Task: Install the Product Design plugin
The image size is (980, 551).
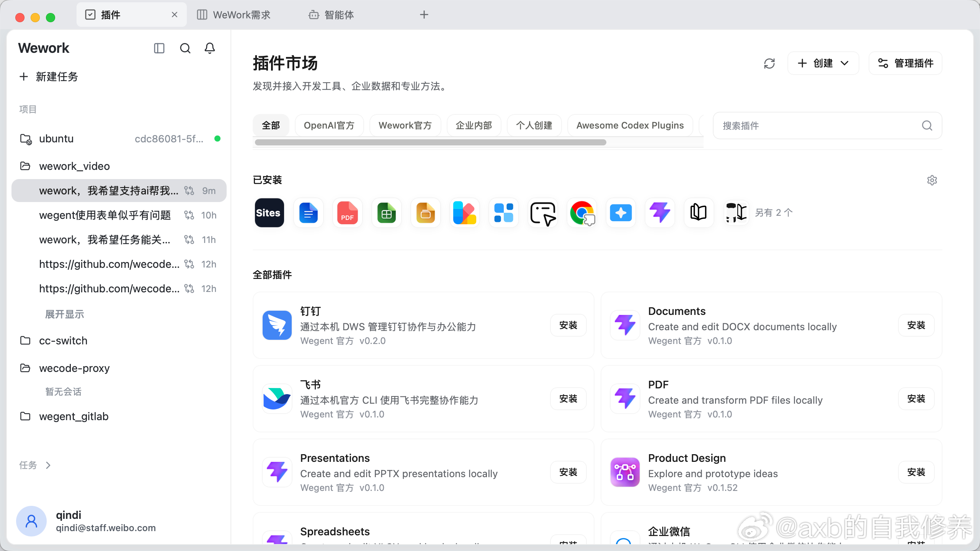Action: [916, 472]
